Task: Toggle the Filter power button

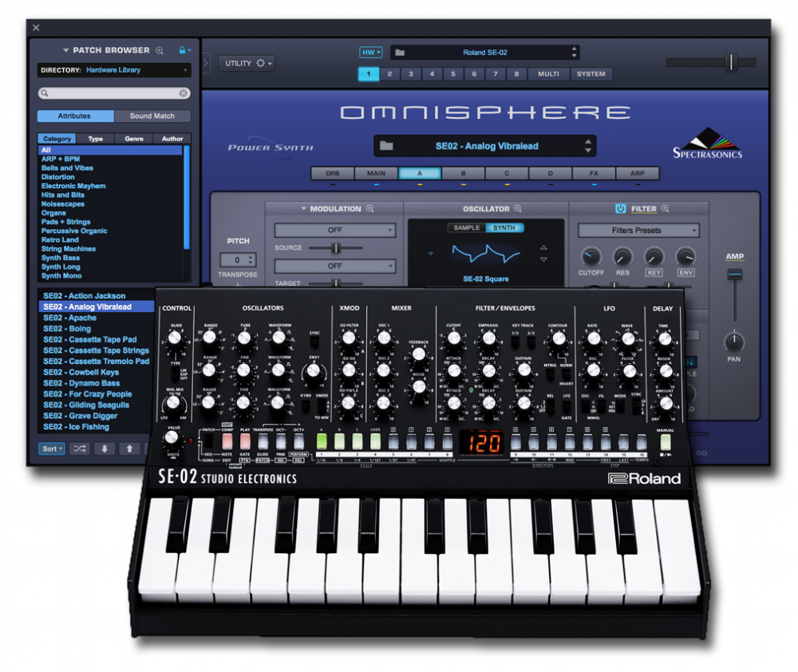Action: click(x=620, y=209)
